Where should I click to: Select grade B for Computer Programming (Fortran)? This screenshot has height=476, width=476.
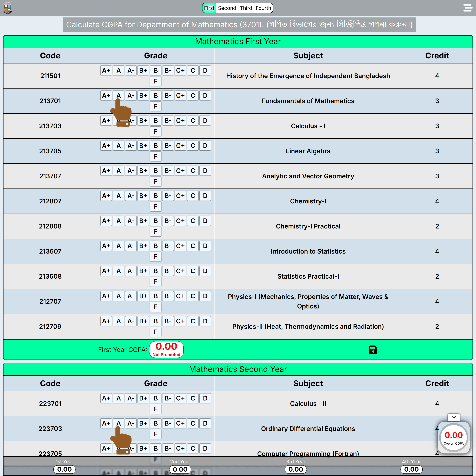coord(156,448)
